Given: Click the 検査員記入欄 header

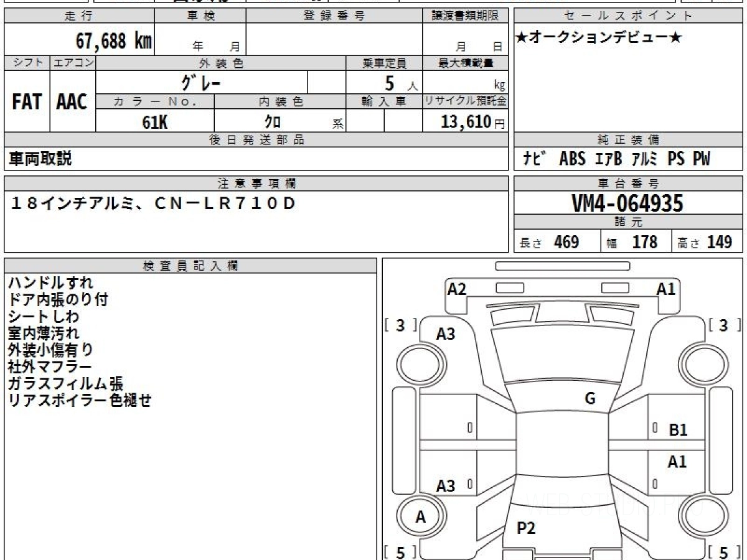Looking at the screenshot, I should point(190,266).
